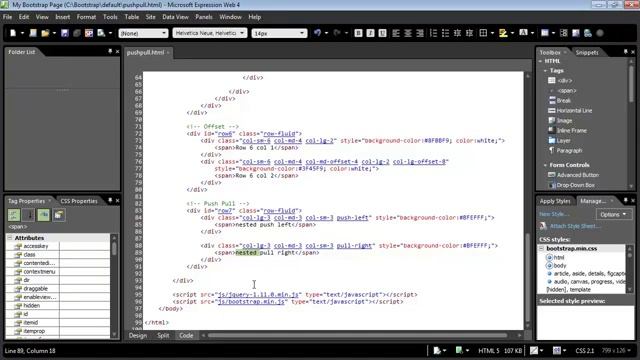Switch to Code view
The width and height of the screenshot is (640, 360).
point(186,336)
